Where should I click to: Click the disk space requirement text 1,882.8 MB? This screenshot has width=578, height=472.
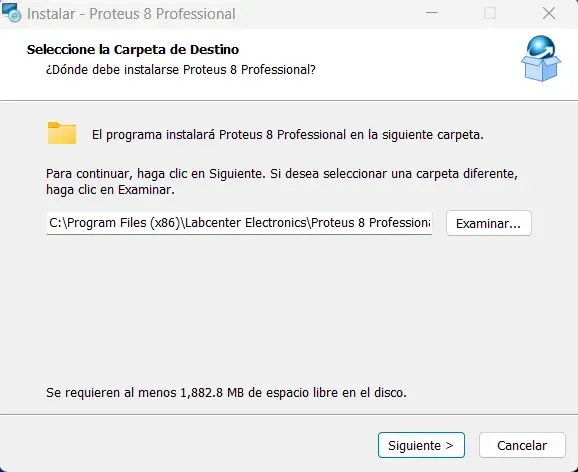point(212,393)
